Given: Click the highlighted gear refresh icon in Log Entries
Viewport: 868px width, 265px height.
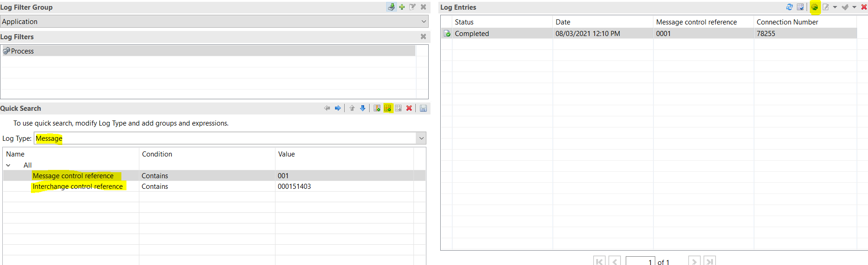Looking at the screenshot, I should 815,7.
